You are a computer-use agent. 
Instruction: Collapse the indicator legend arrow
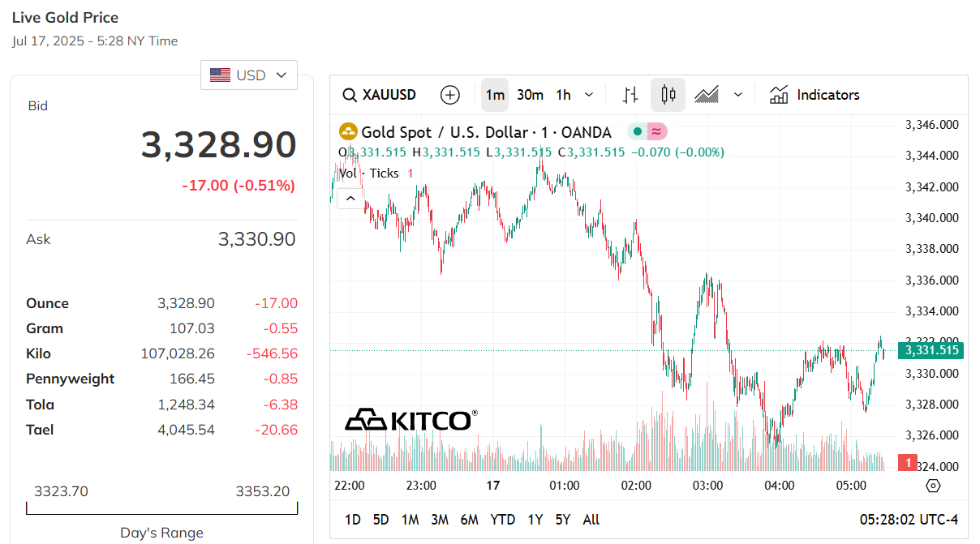click(x=350, y=198)
